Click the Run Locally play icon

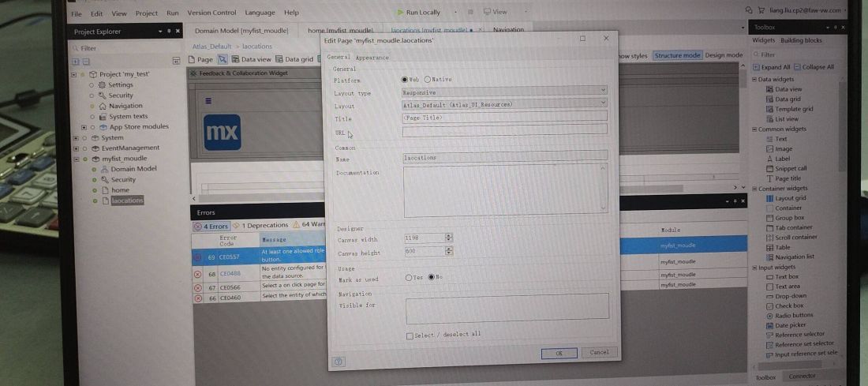coord(400,12)
